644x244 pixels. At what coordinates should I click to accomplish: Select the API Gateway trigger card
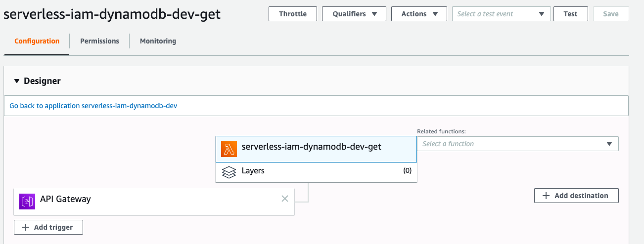point(154,201)
